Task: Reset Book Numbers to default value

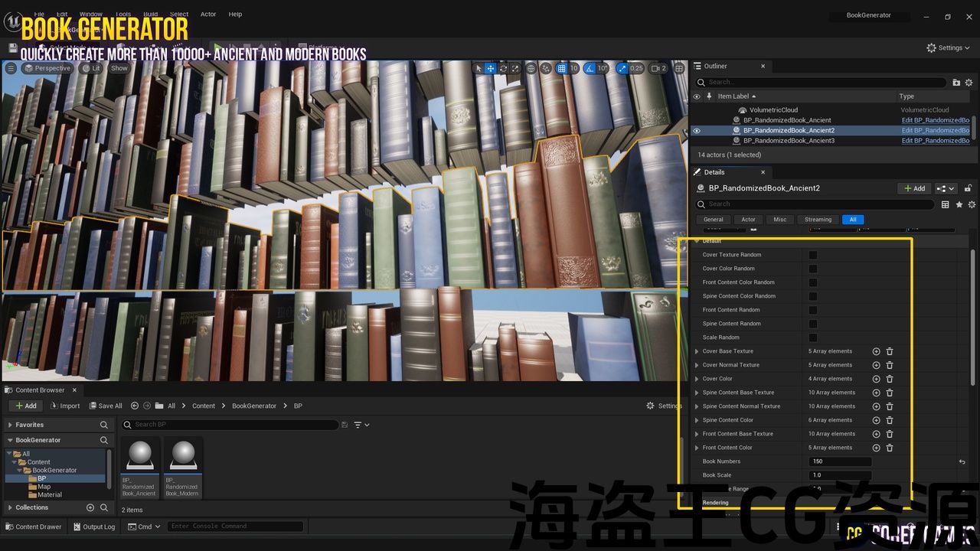Action: pos(962,461)
